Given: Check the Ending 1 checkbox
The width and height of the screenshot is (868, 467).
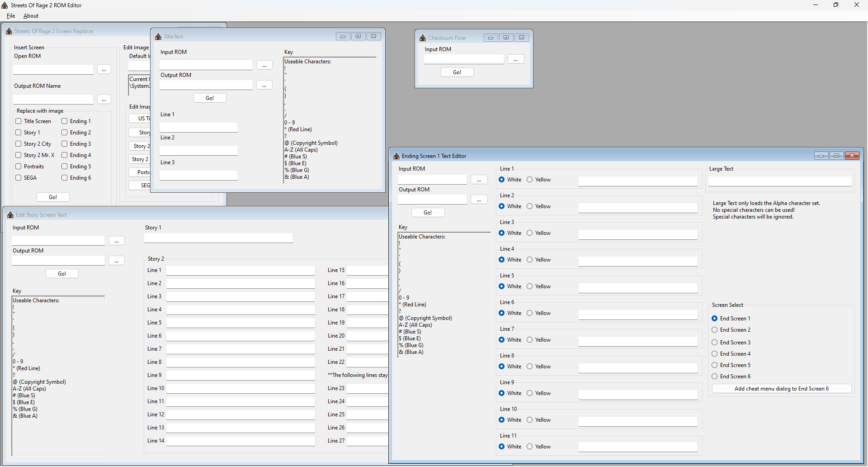Looking at the screenshot, I should tap(65, 121).
